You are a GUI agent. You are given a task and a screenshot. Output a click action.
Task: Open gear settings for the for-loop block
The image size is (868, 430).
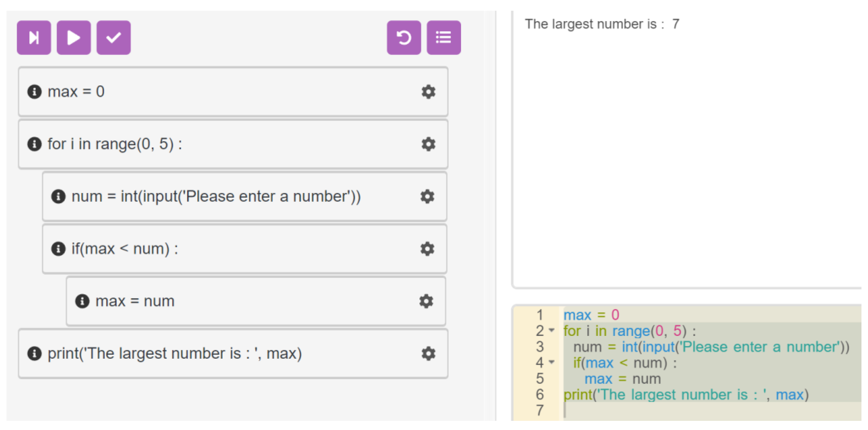[x=428, y=144]
